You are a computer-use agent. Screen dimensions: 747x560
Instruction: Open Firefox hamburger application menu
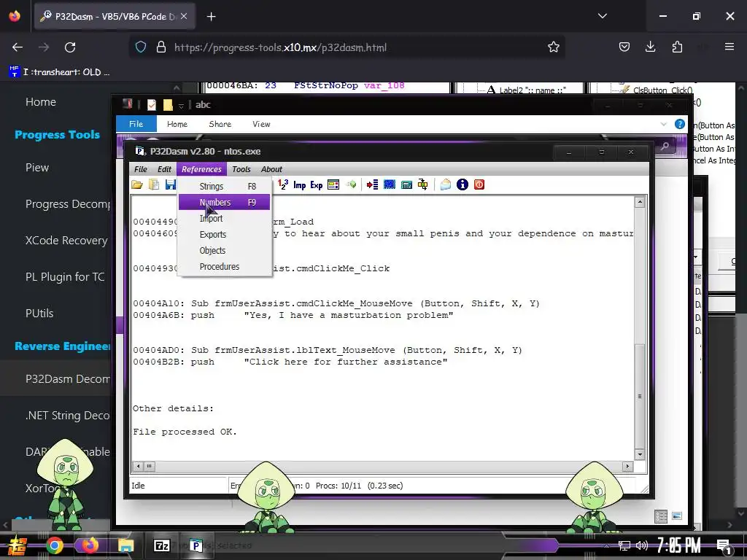[x=729, y=47]
